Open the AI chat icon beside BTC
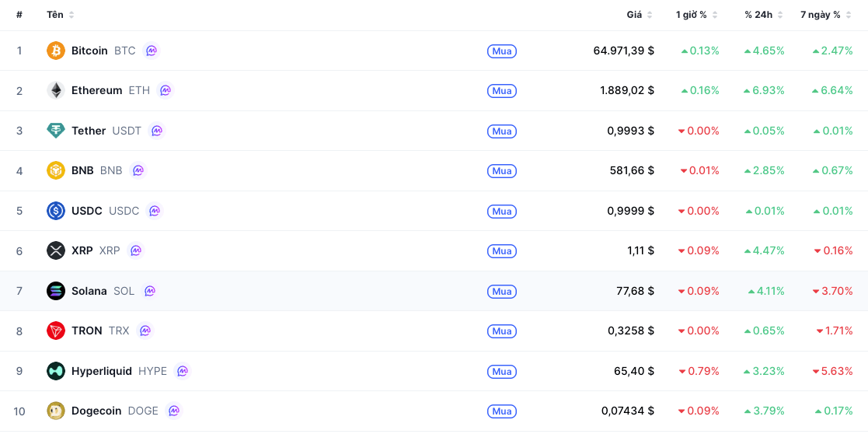The width and height of the screenshot is (868, 434). [x=151, y=51]
